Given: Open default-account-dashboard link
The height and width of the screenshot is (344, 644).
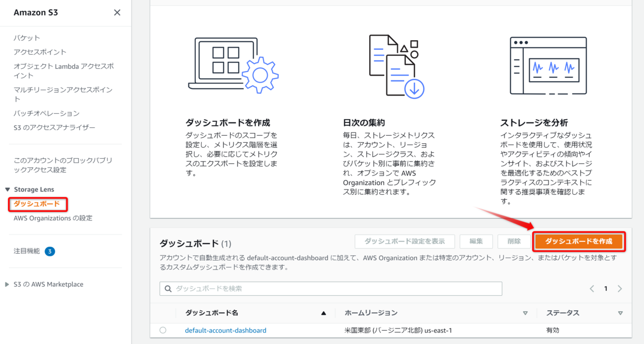Looking at the screenshot, I should 225,331.
